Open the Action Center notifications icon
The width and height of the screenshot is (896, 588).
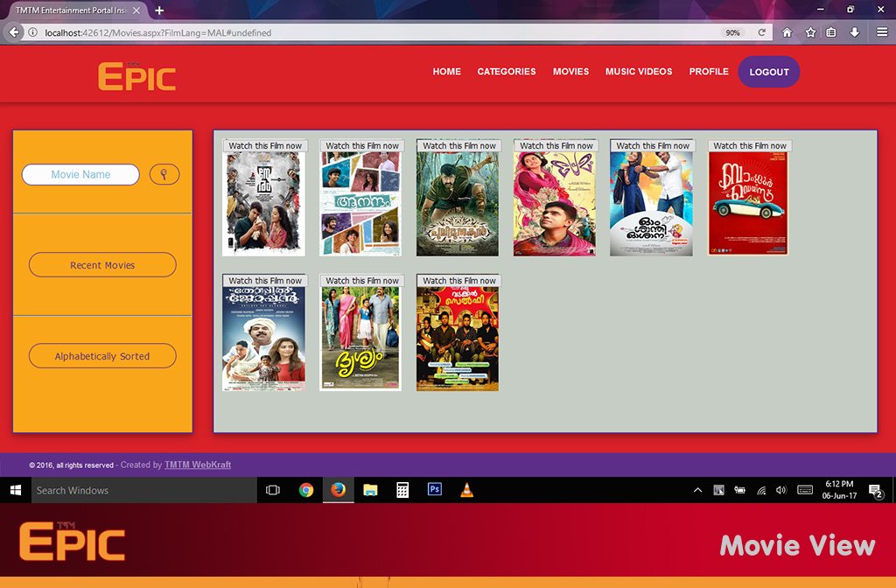[876, 491]
